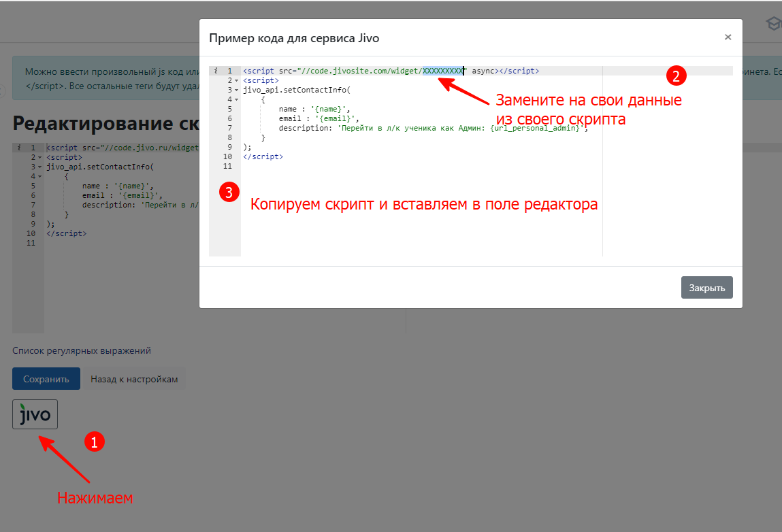
Task: Click the closing </script> tag in the background editor
Action: pos(66,233)
